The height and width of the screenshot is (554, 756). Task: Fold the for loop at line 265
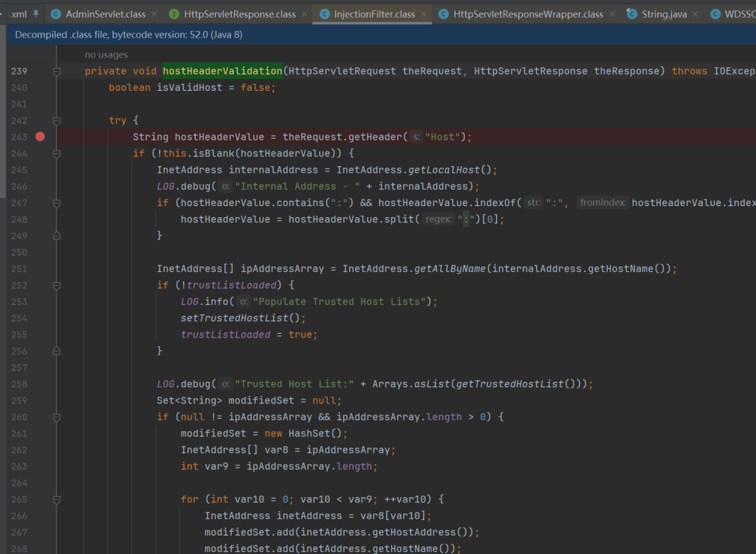56,500
